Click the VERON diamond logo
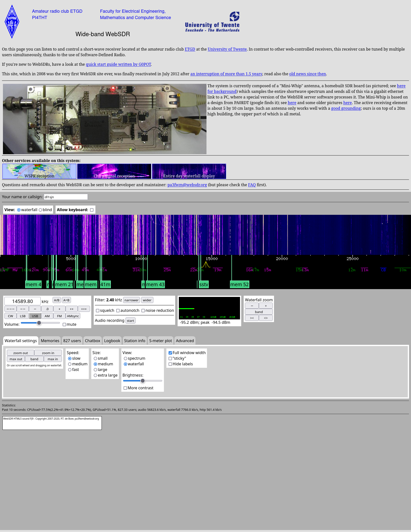This screenshot has width=411, height=532. tap(12, 22)
